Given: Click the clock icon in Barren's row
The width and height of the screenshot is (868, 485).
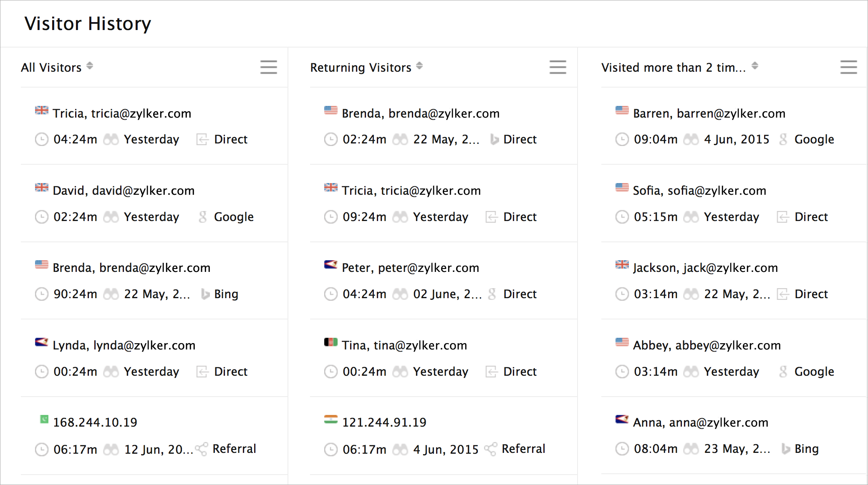Looking at the screenshot, I should (x=622, y=139).
